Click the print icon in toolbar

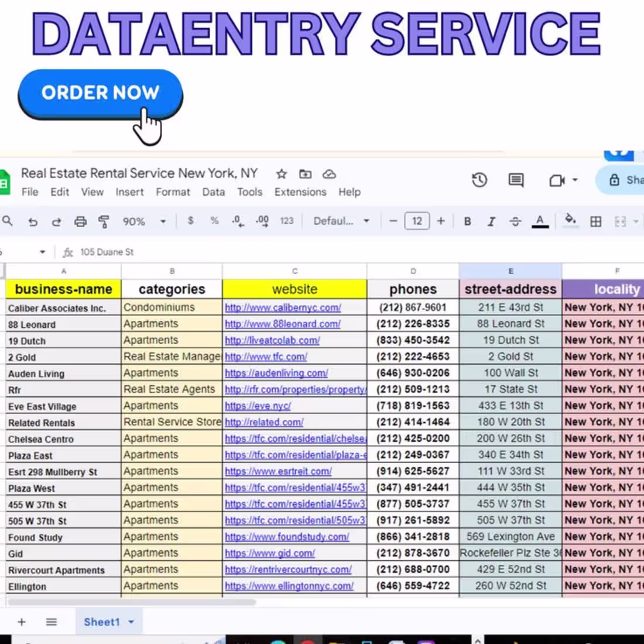(x=81, y=222)
